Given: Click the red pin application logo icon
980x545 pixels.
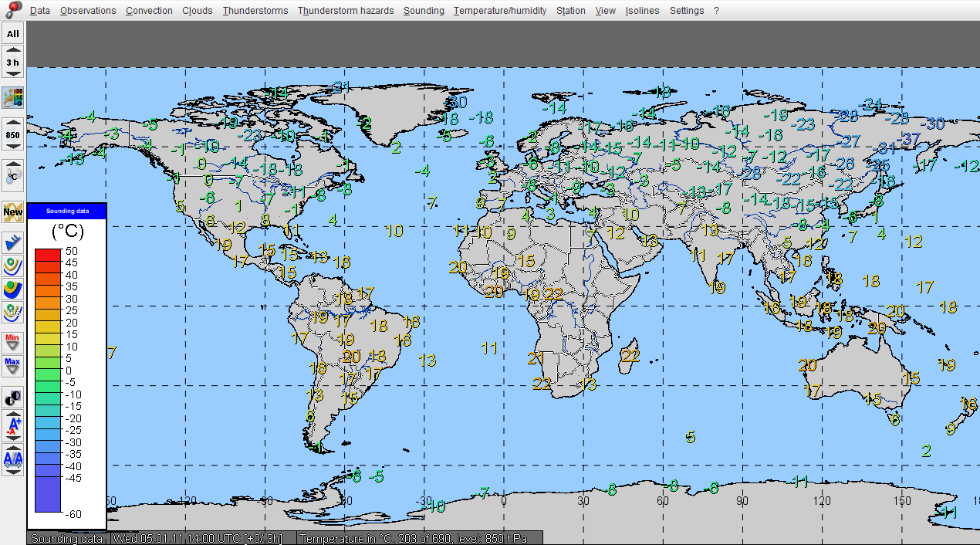Looking at the screenshot, I should tap(13, 10).
